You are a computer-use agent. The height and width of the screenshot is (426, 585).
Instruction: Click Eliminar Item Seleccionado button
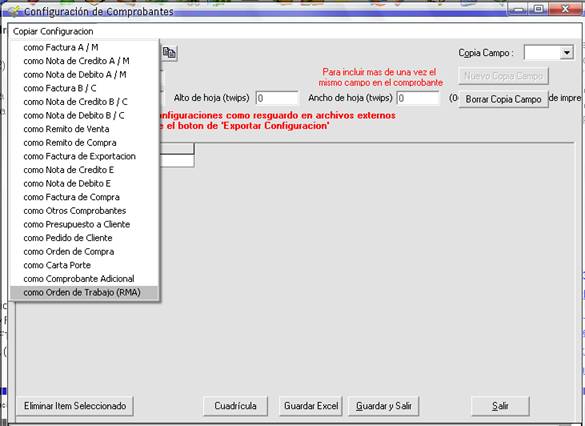point(75,406)
